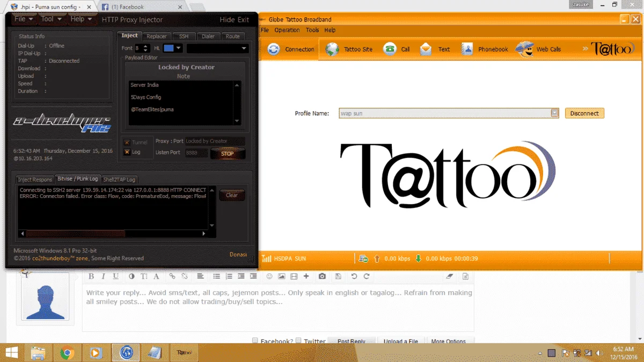Expand the empty combo box beside HL
The width and height of the screenshot is (644, 362).
click(x=218, y=48)
